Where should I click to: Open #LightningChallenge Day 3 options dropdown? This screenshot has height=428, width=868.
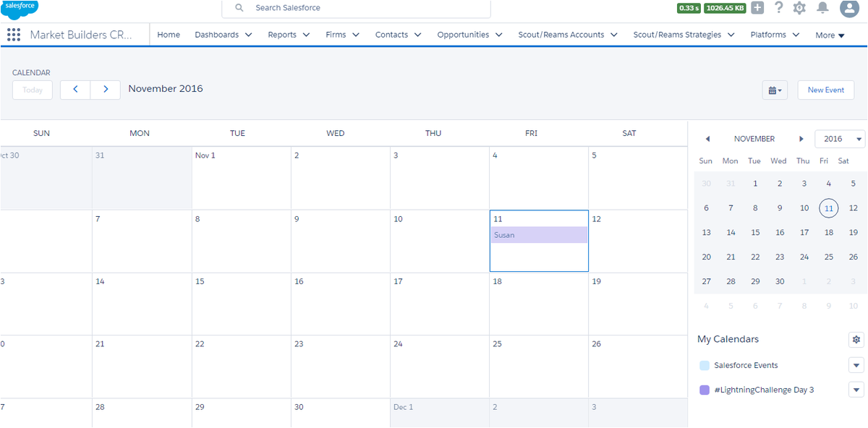point(856,390)
